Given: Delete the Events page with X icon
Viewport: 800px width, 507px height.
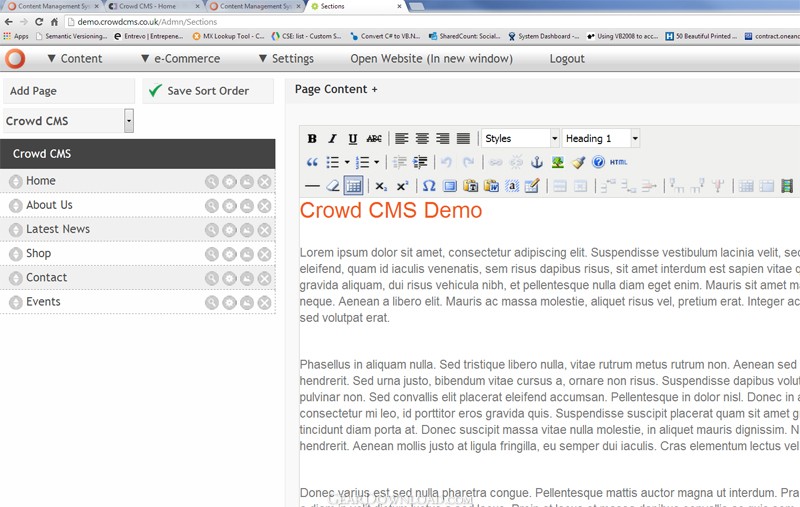Looking at the screenshot, I should pyautogui.click(x=264, y=302).
